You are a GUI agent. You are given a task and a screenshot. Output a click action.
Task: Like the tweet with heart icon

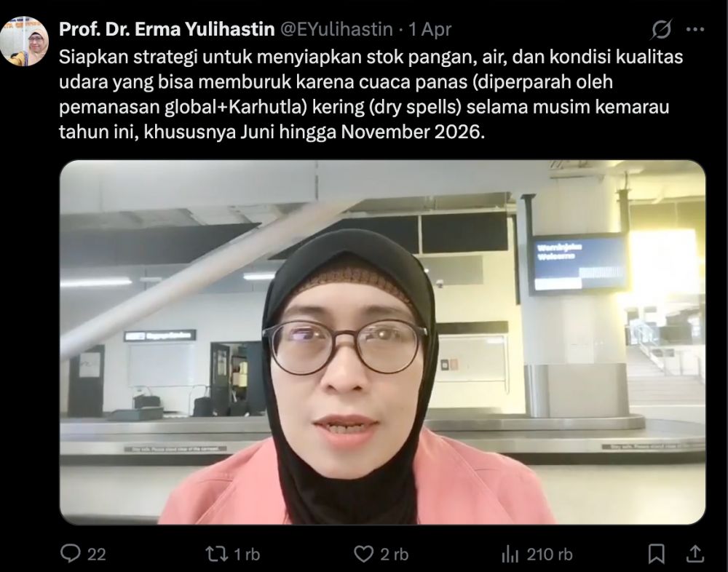[363, 554]
